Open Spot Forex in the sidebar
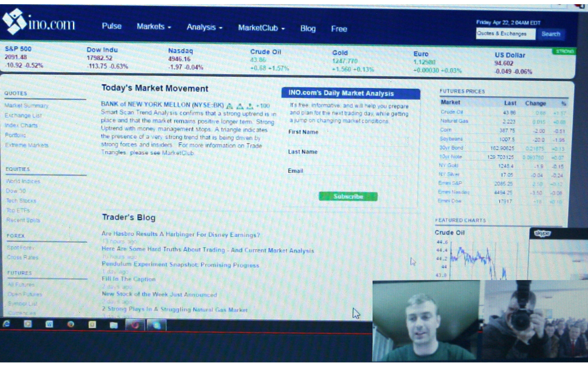 (x=19, y=247)
